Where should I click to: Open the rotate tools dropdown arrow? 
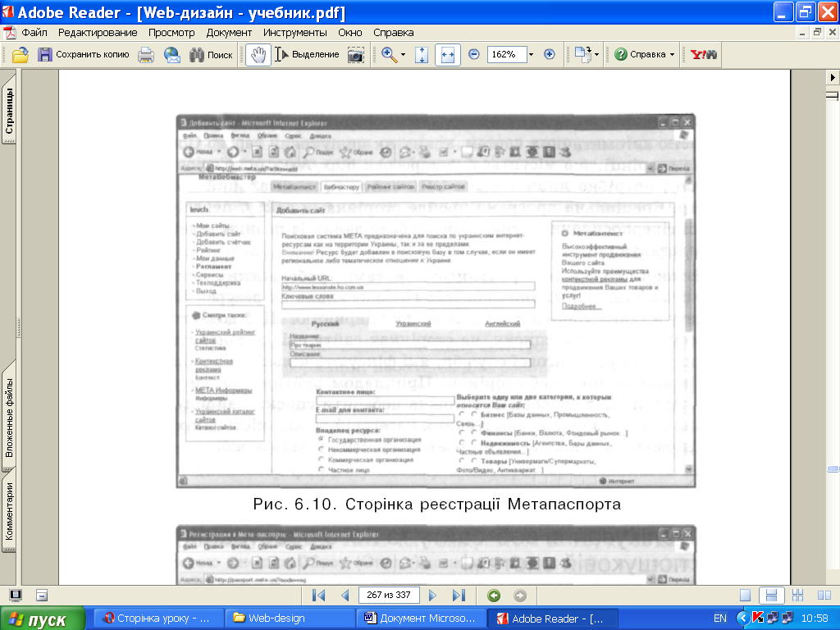pyautogui.click(x=597, y=55)
